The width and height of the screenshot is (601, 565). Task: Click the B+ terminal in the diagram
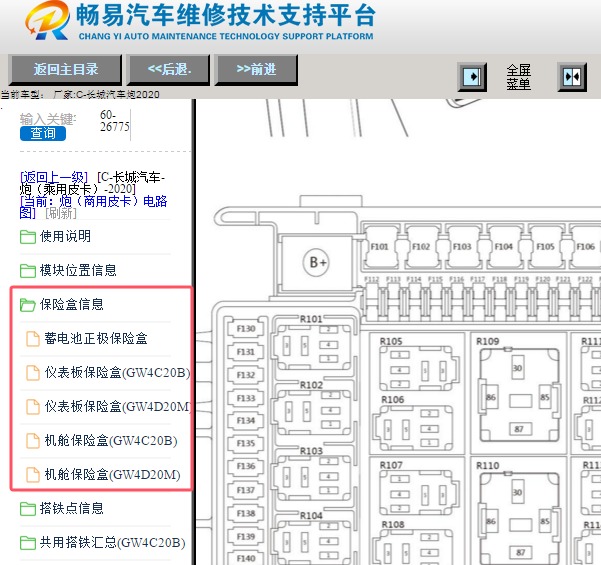tap(318, 263)
